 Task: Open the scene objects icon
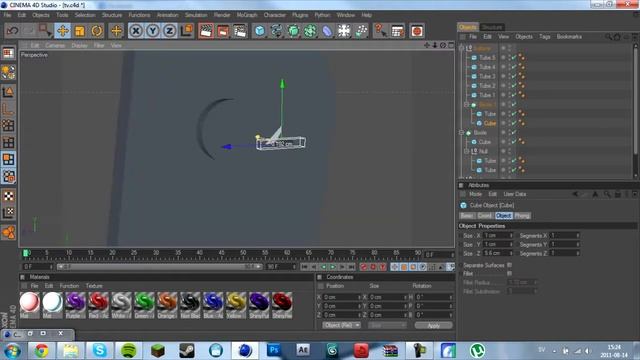point(344,31)
